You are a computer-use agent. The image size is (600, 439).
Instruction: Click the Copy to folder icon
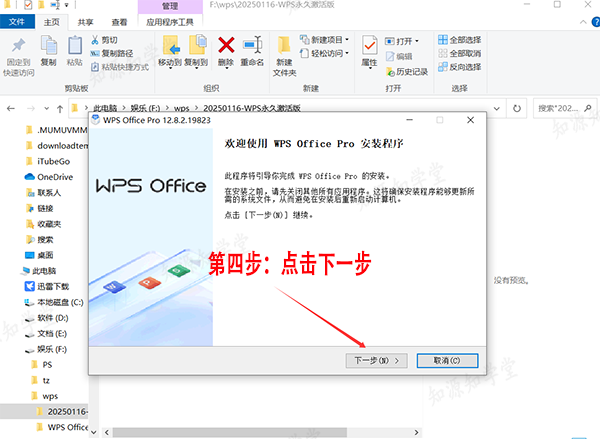coord(197,45)
